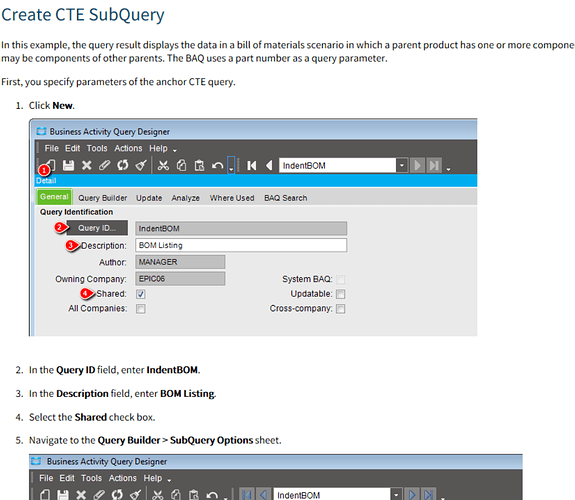The height and width of the screenshot is (500, 575).
Task: Expand IndentBOM dropdown in second designer window
Action: pyautogui.click(x=396, y=495)
